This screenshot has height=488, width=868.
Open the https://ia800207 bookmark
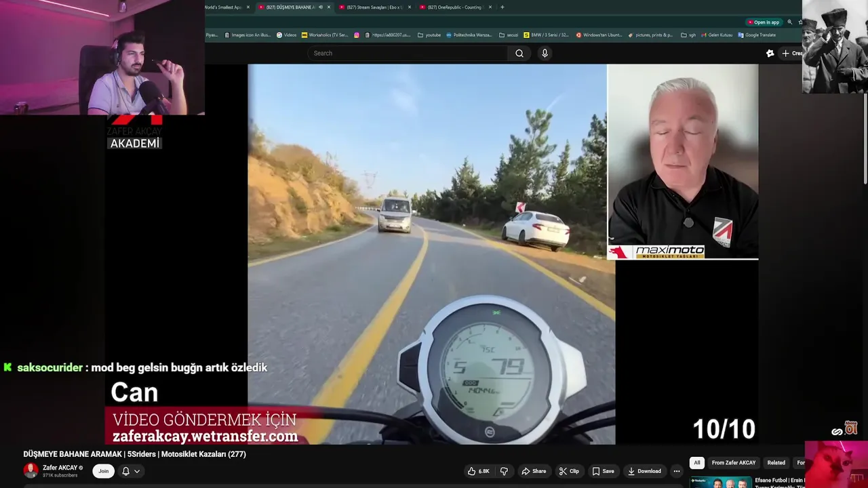(388, 35)
